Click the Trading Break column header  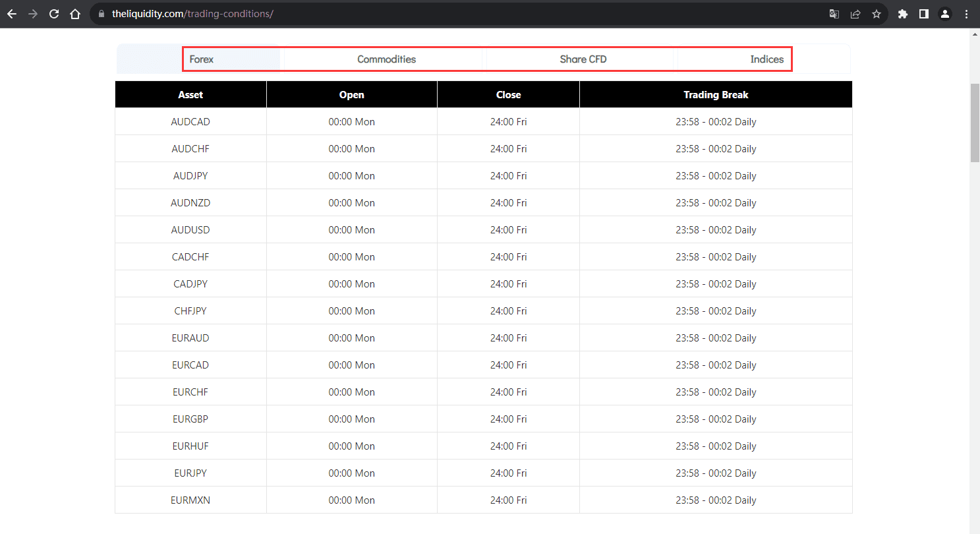[x=716, y=94]
